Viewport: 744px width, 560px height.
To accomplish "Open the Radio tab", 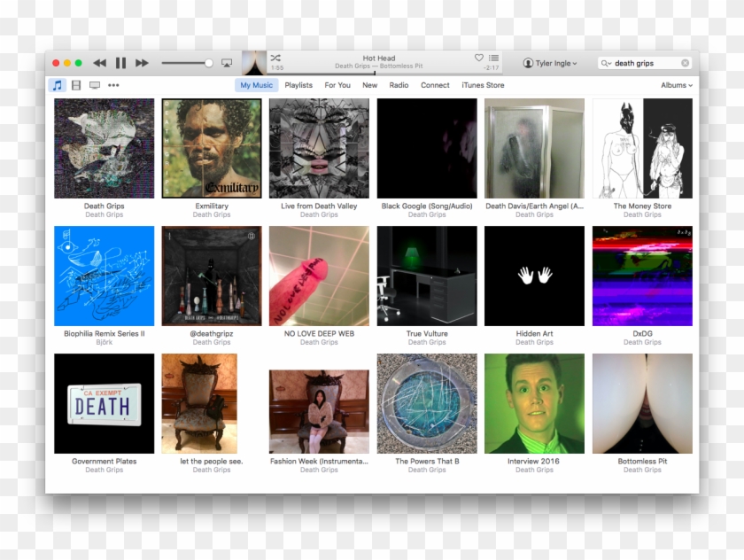I will point(399,85).
